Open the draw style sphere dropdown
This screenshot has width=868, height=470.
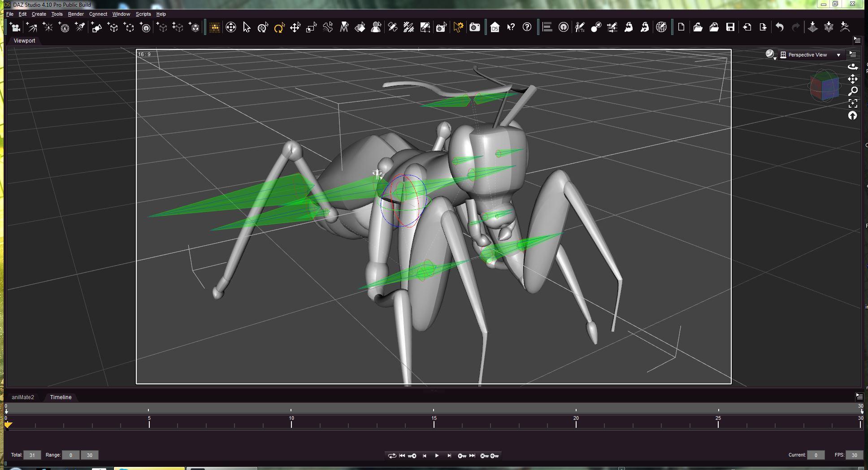coord(771,55)
